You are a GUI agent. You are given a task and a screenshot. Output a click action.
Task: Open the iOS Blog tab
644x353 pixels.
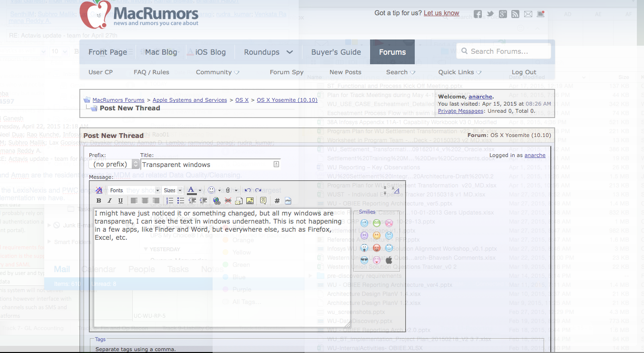210,52
